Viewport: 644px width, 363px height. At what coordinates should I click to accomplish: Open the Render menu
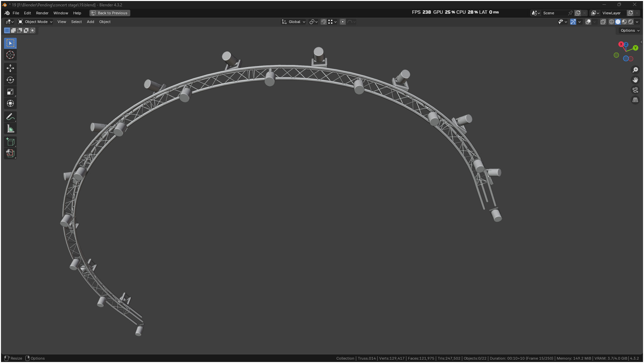pos(42,13)
